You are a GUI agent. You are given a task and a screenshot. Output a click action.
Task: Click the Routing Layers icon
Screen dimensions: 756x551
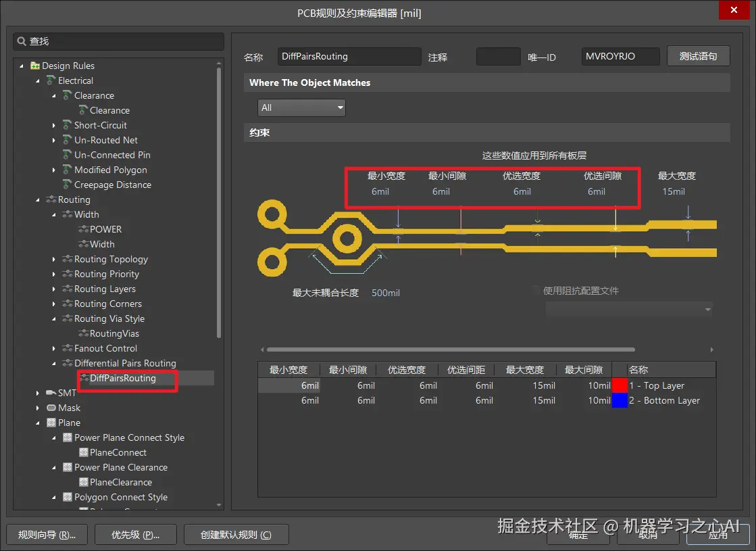coord(68,289)
